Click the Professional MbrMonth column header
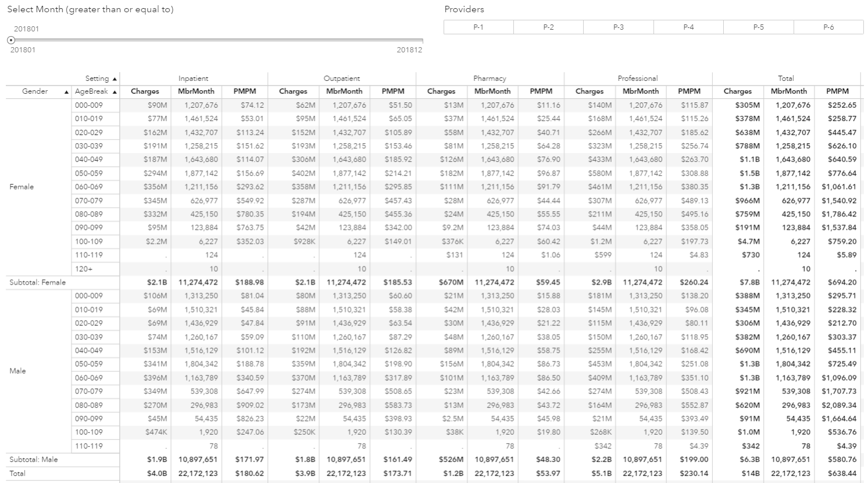 pos(641,91)
